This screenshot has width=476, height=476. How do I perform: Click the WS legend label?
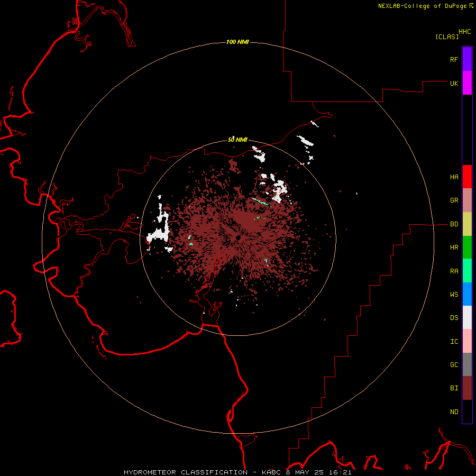pos(454,295)
